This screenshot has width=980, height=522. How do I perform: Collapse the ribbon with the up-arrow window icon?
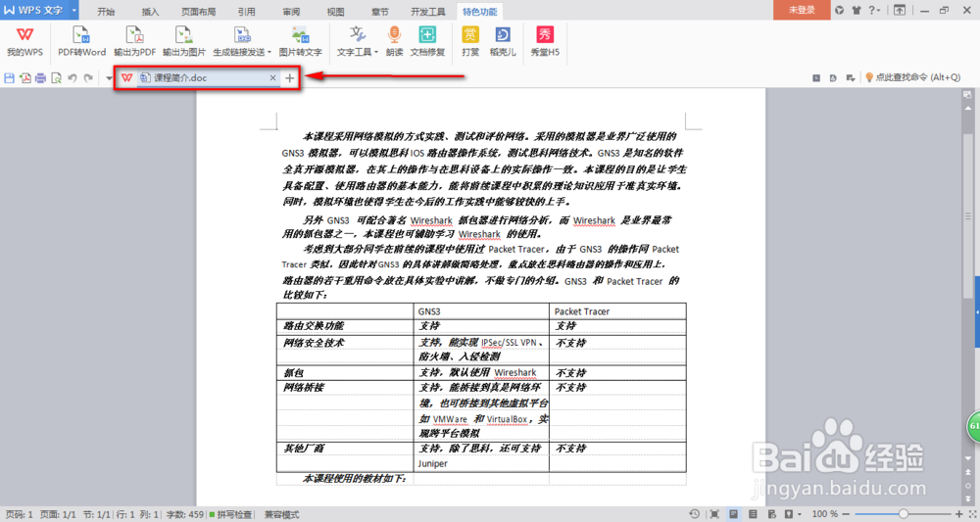pyautogui.click(x=900, y=10)
